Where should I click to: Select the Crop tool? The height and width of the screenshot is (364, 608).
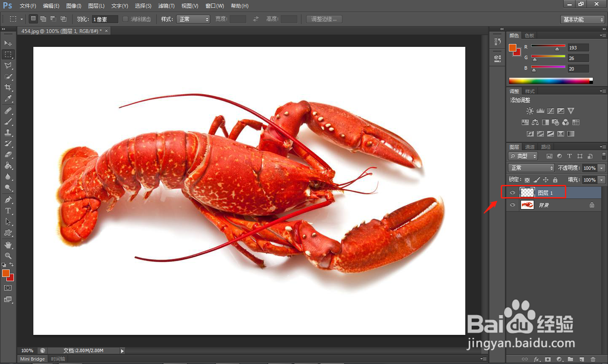tap(8, 87)
